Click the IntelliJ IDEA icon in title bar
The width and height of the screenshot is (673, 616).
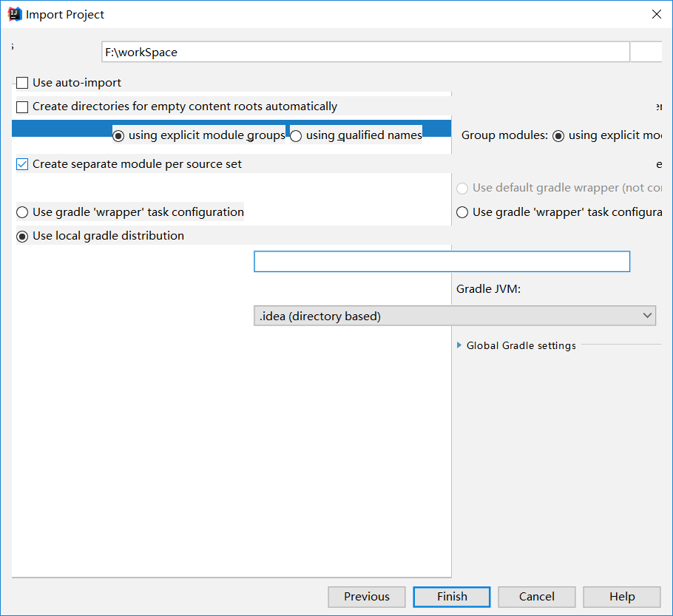point(15,14)
